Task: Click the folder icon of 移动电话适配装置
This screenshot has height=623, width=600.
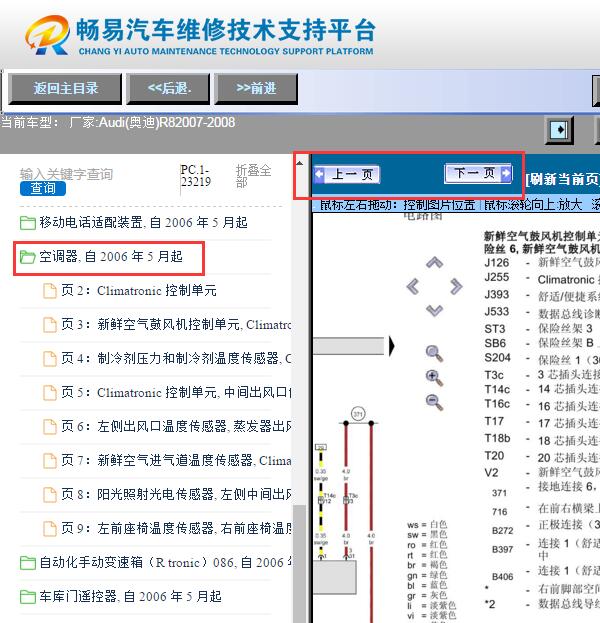Action: (28, 223)
